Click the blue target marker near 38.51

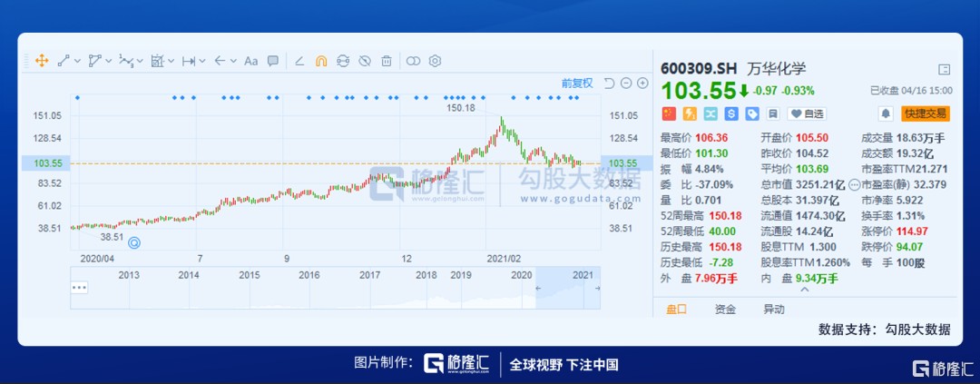click(134, 243)
